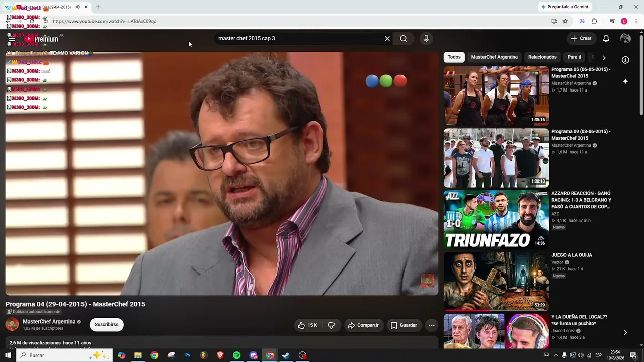Open the volume control in system tray
The image size is (644, 362).
pos(581,355)
